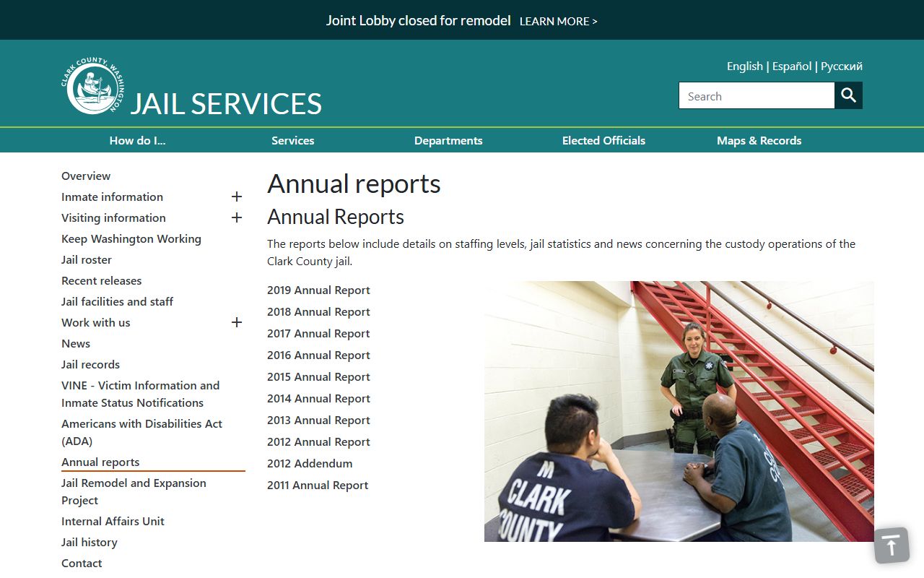924x578 pixels.
Task: Click the Clark County Washington logo
Action: tap(92, 87)
